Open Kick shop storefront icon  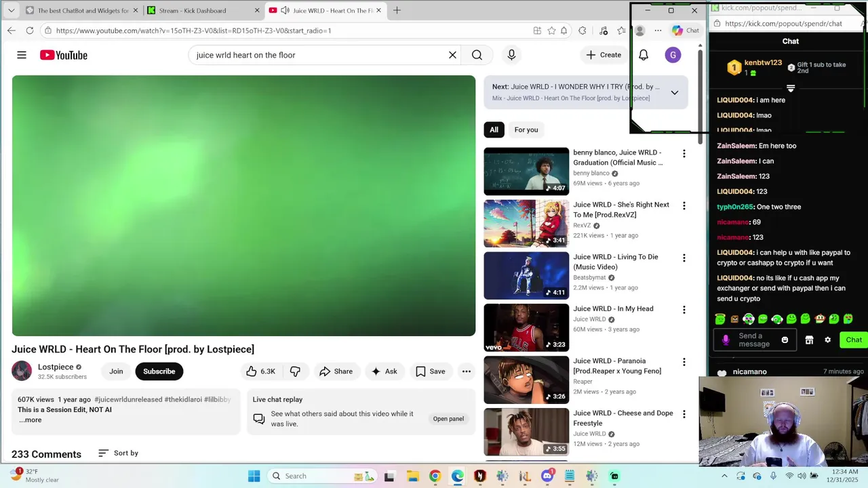[809, 340]
